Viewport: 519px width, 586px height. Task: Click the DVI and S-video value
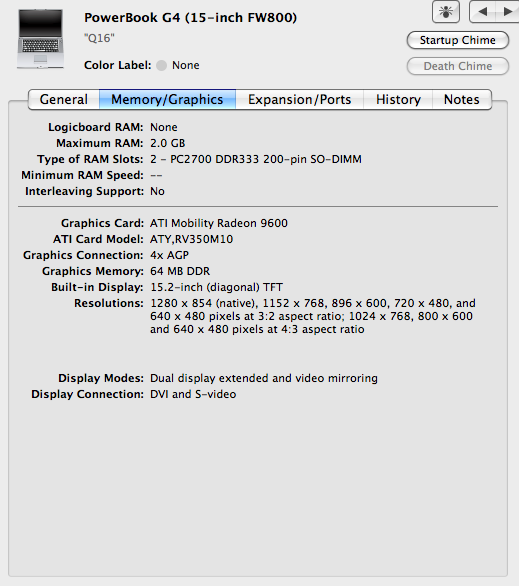click(193, 394)
